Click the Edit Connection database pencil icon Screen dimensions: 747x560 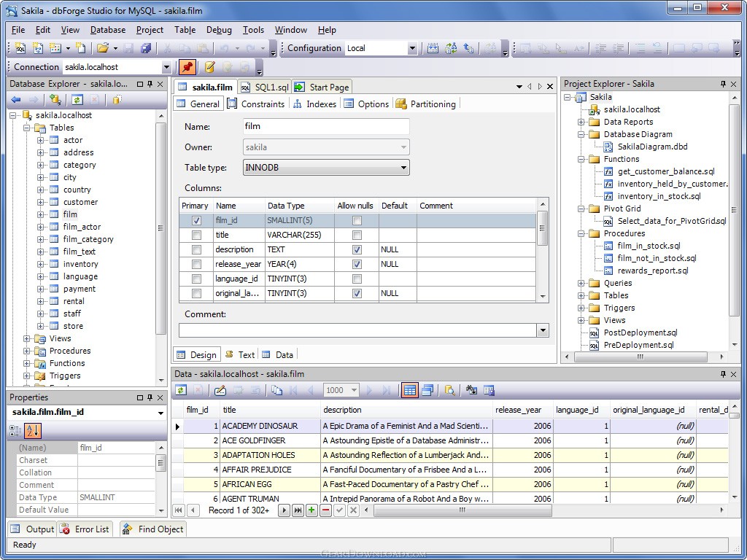pos(209,67)
